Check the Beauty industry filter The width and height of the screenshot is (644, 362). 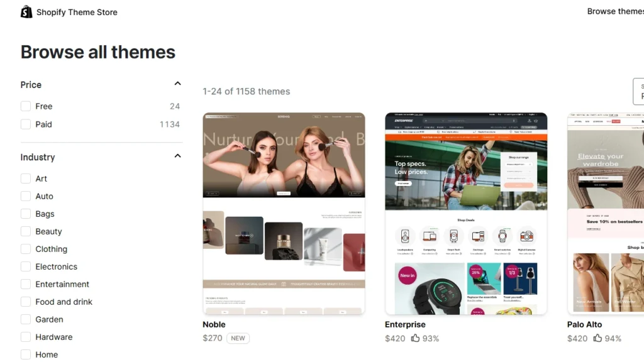25,231
